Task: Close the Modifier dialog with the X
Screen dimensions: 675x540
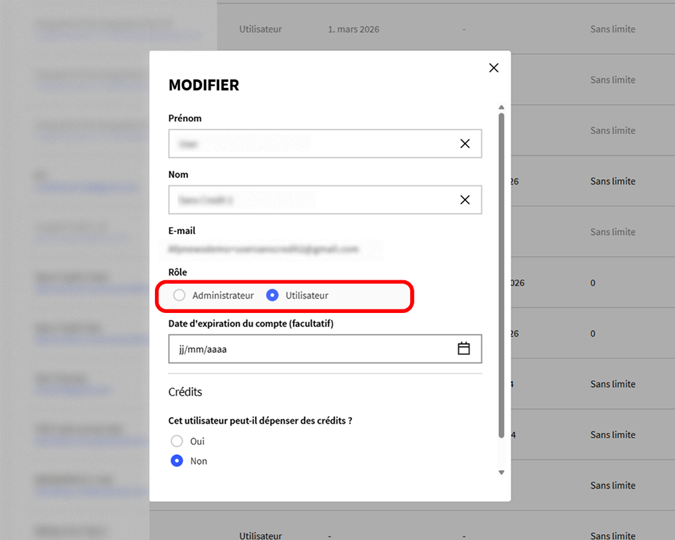Action: pyautogui.click(x=493, y=68)
